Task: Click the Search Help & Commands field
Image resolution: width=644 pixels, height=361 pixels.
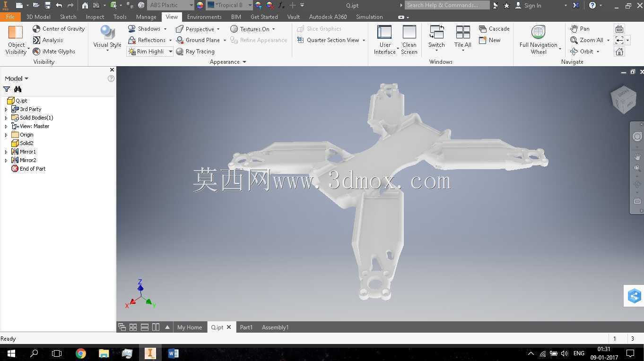Action: click(x=447, y=5)
